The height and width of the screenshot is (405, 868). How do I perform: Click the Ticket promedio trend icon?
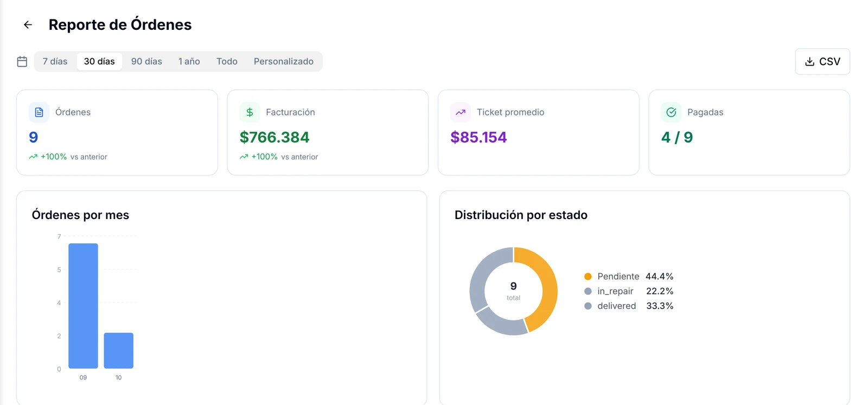pyautogui.click(x=461, y=112)
